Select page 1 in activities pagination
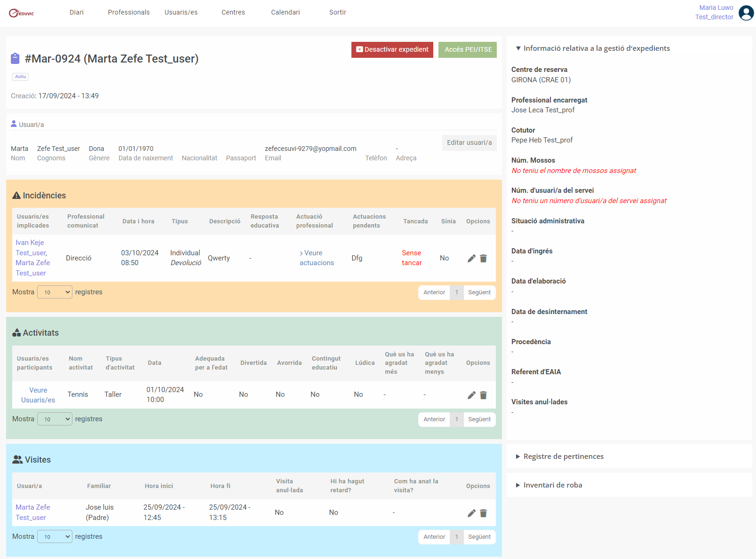This screenshot has width=756, height=559. pyautogui.click(x=456, y=419)
